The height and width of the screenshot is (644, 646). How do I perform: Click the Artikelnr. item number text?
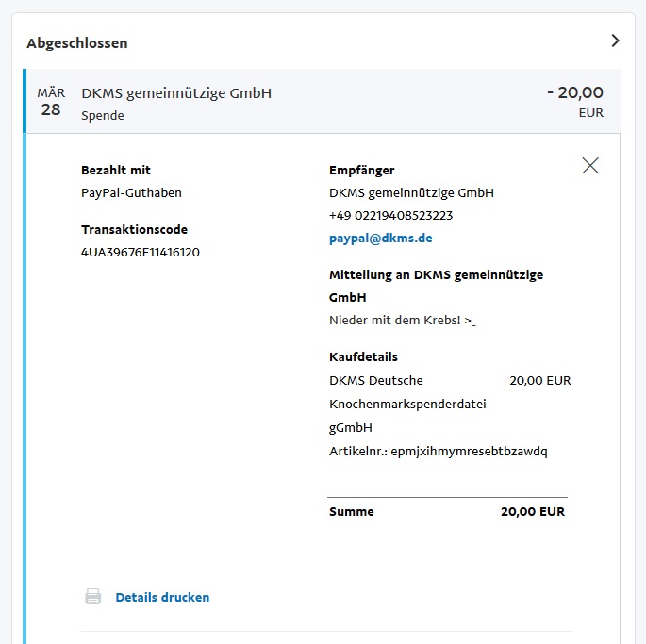(x=439, y=451)
